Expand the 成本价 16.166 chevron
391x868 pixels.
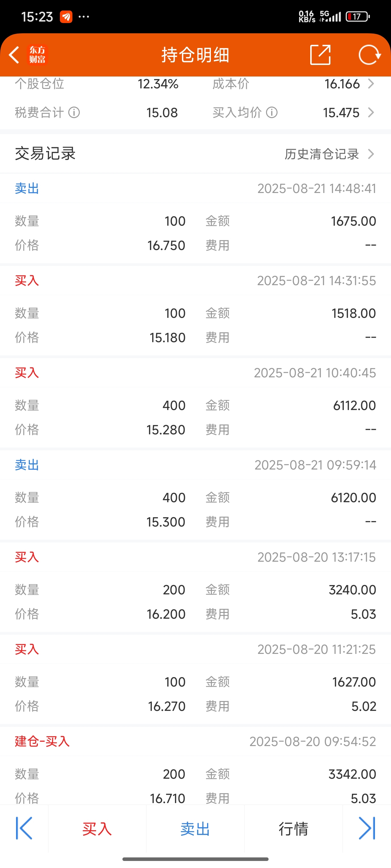[x=371, y=84]
